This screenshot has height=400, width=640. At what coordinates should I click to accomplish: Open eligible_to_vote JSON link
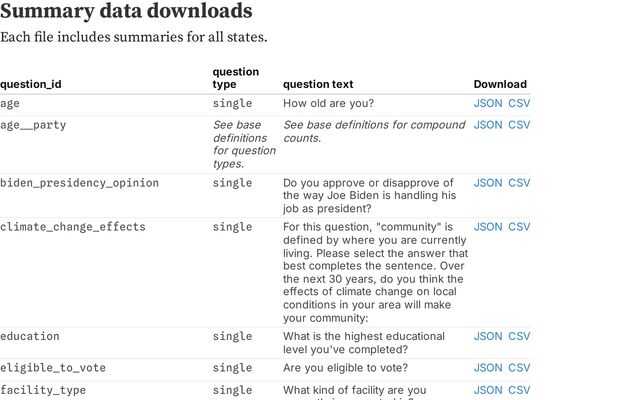coord(488,368)
